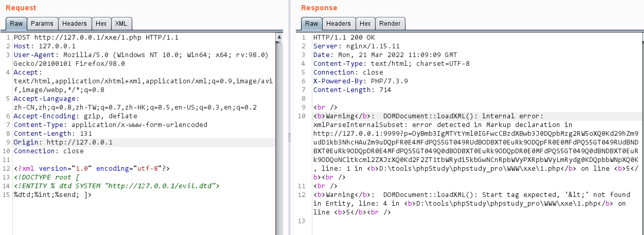Click the request pane vertical scrollbar track
The image size is (644, 235).
(x=279, y=139)
